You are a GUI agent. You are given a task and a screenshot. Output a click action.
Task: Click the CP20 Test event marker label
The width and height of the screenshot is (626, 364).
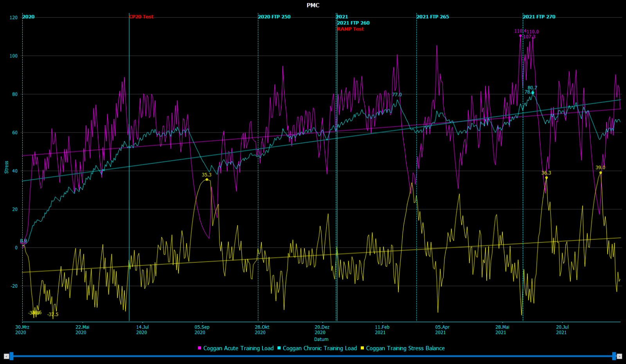pyautogui.click(x=141, y=17)
